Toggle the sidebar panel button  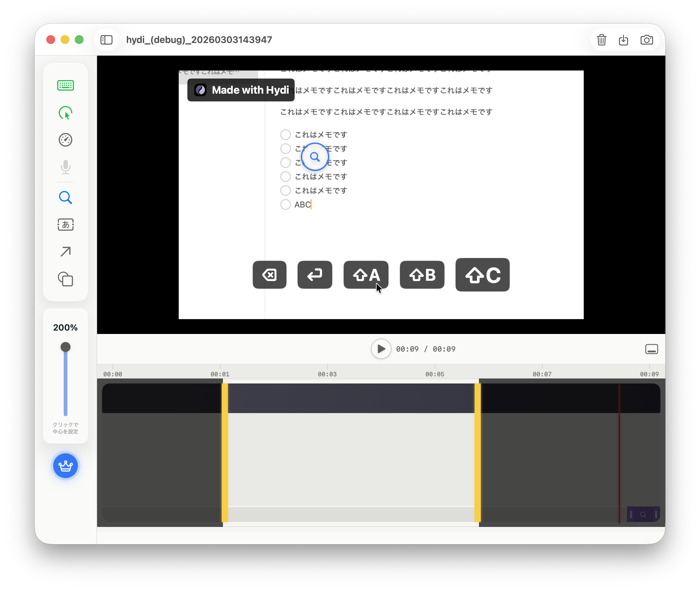point(106,40)
